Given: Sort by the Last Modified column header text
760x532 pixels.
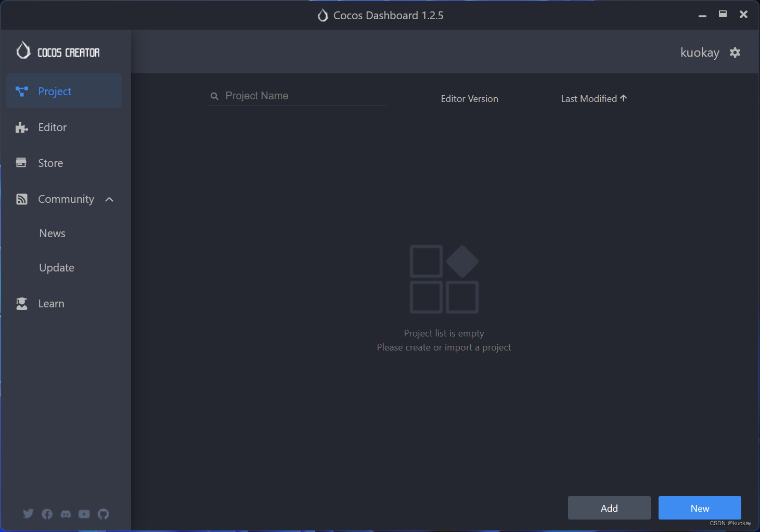Looking at the screenshot, I should (589, 99).
